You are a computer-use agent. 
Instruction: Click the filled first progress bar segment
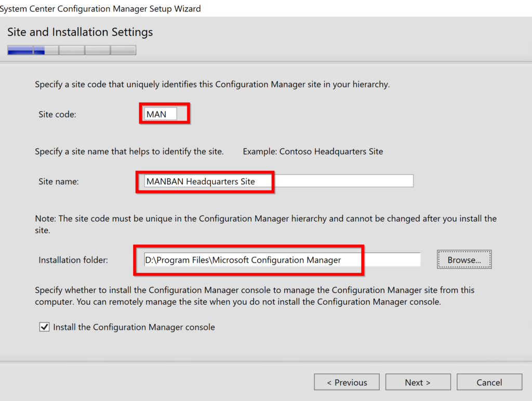(x=20, y=50)
